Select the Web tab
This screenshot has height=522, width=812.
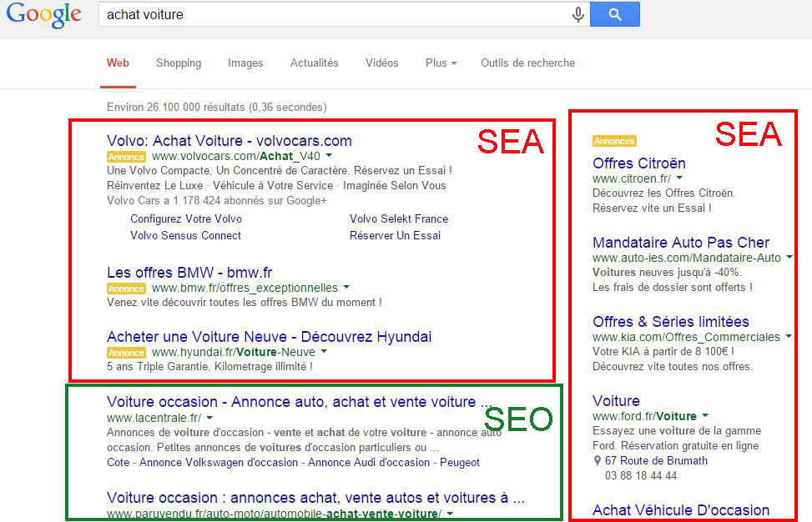(118, 63)
